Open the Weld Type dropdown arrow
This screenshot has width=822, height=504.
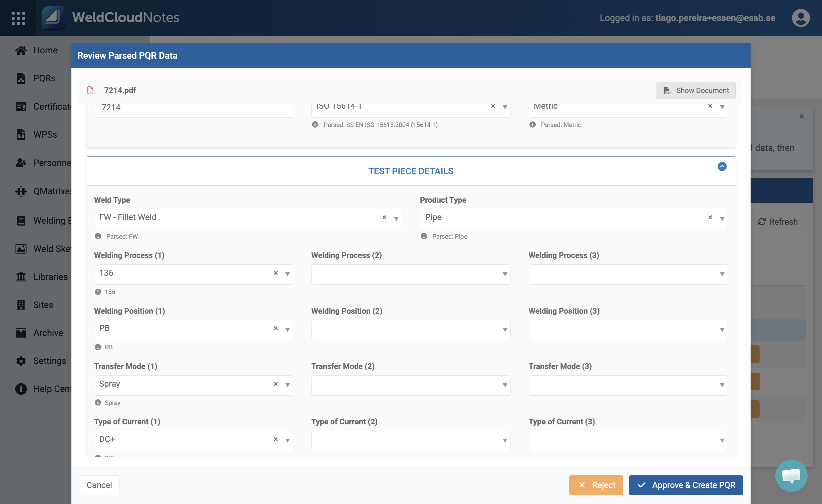(396, 219)
